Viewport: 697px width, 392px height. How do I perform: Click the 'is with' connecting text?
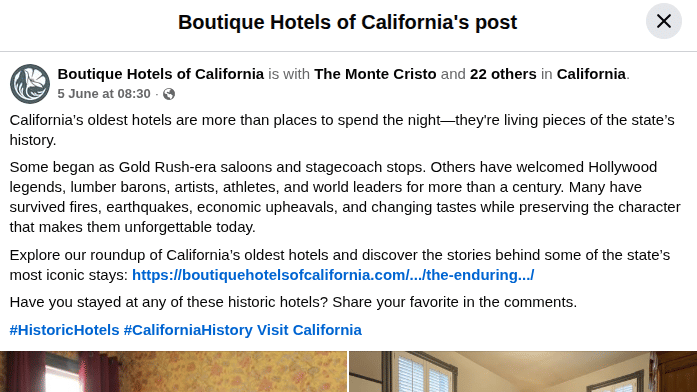pyautogui.click(x=289, y=74)
